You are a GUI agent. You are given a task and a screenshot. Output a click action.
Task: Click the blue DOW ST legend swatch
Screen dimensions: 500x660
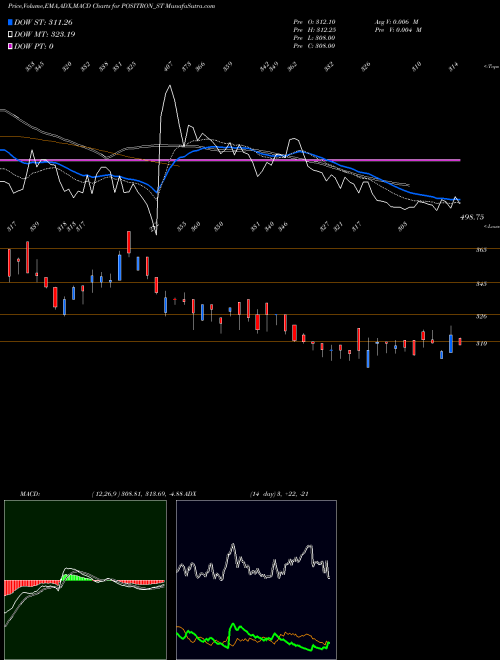(x=10, y=22)
